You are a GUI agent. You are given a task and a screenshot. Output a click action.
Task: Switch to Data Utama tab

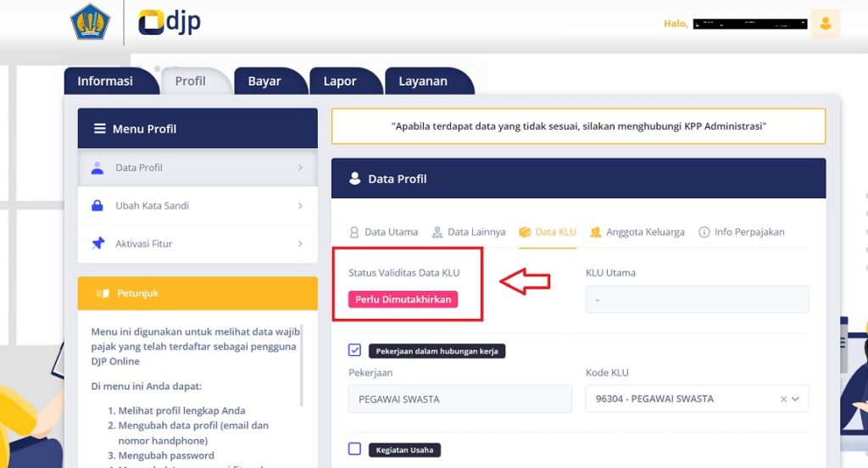pyautogui.click(x=384, y=232)
